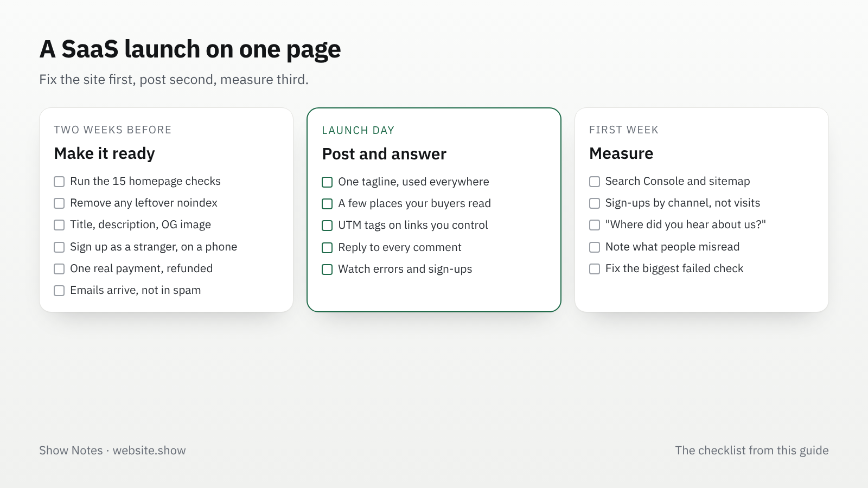This screenshot has height=488, width=868.
Task: Check 'Sign-ups by channel, not visits' box
Action: click(x=595, y=203)
